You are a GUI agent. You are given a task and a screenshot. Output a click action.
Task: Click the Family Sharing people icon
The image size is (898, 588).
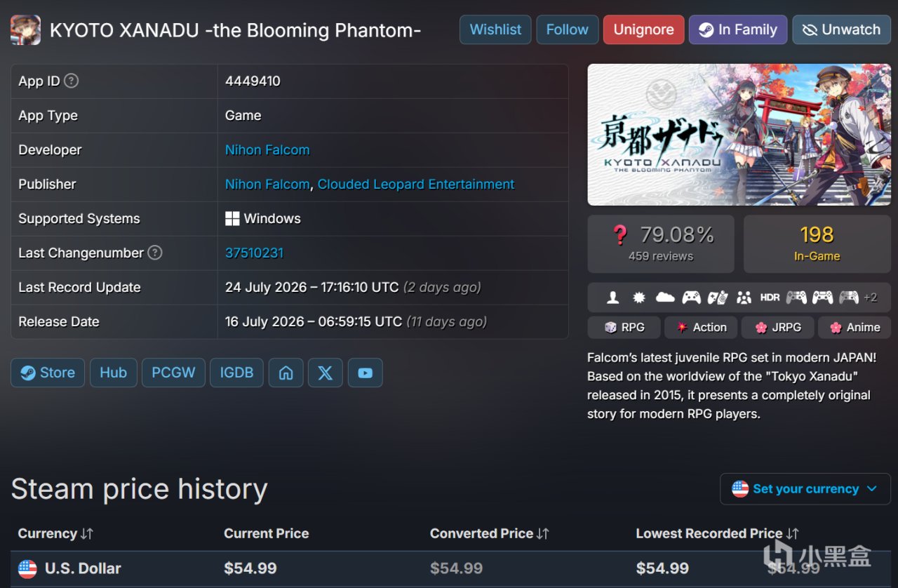coord(744,298)
